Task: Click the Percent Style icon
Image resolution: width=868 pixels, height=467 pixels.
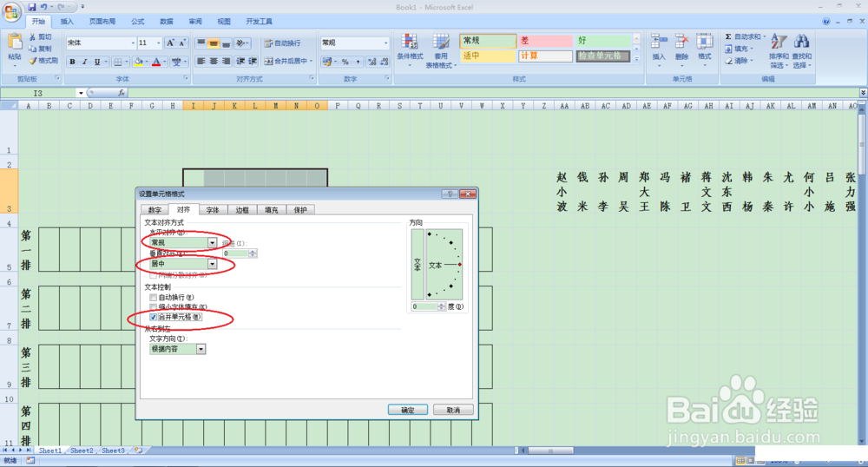Action: (x=345, y=62)
